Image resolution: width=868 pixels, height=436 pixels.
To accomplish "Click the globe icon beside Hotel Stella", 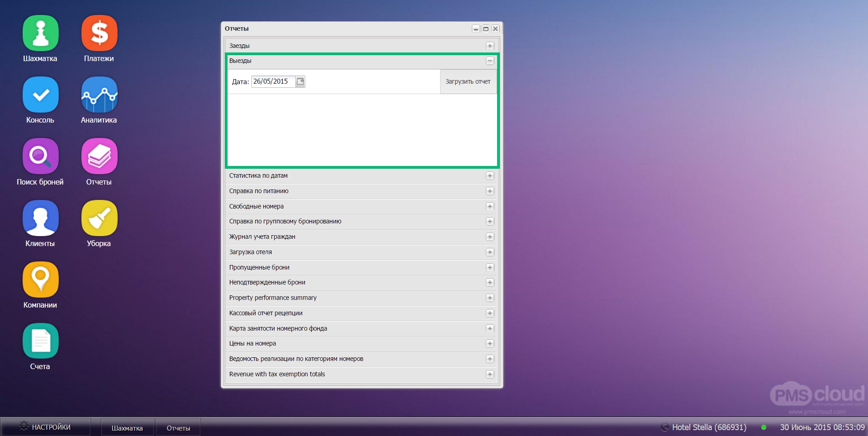I will click(664, 427).
